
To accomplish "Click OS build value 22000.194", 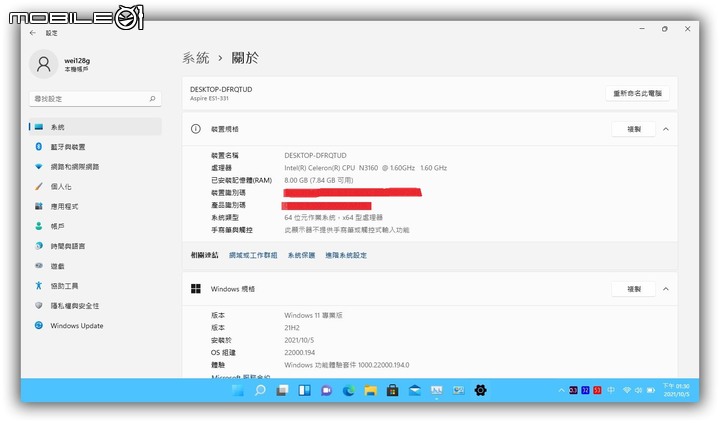I will tap(299, 352).
